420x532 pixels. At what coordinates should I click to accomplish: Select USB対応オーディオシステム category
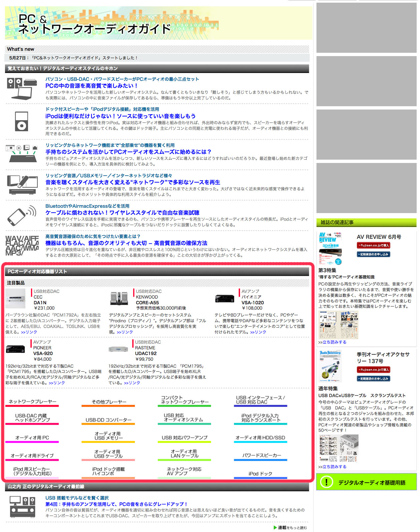tap(184, 418)
